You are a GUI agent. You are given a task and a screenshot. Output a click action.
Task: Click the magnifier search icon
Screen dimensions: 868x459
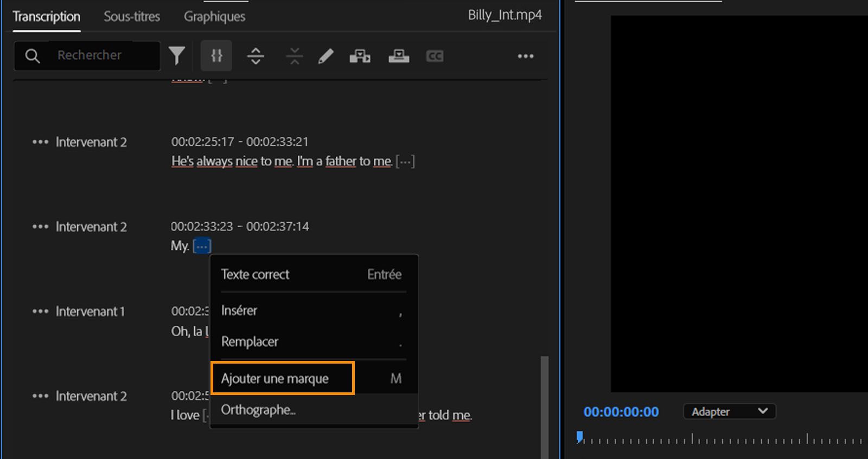(x=33, y=56)
